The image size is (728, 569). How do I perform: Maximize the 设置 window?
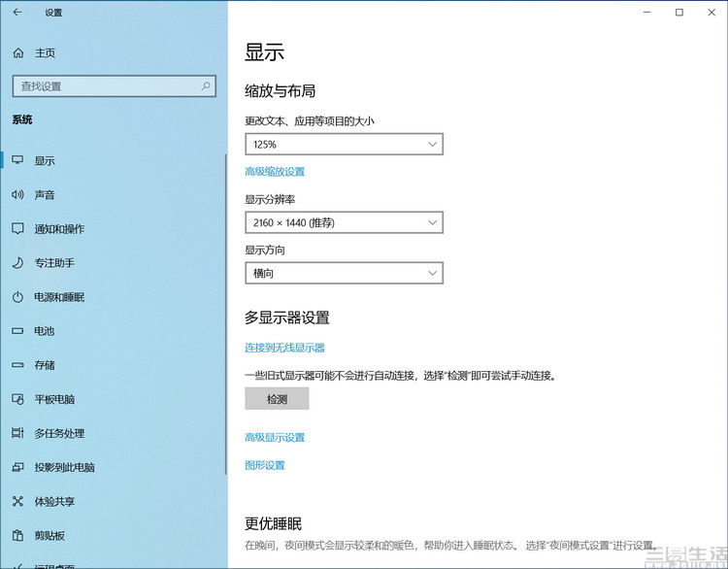[x=679, y=13]
